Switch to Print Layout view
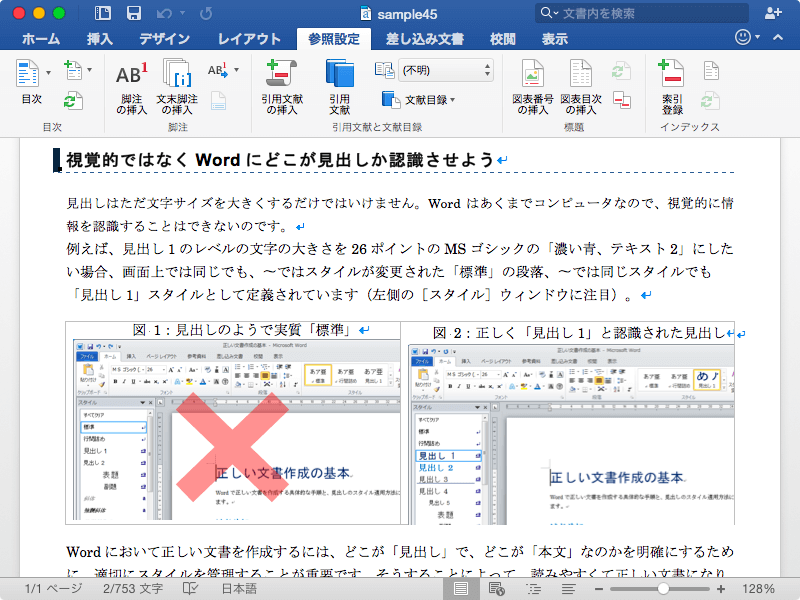Viewport: 800px width, 600px height. pyautogui.click(x=461, y=588)
